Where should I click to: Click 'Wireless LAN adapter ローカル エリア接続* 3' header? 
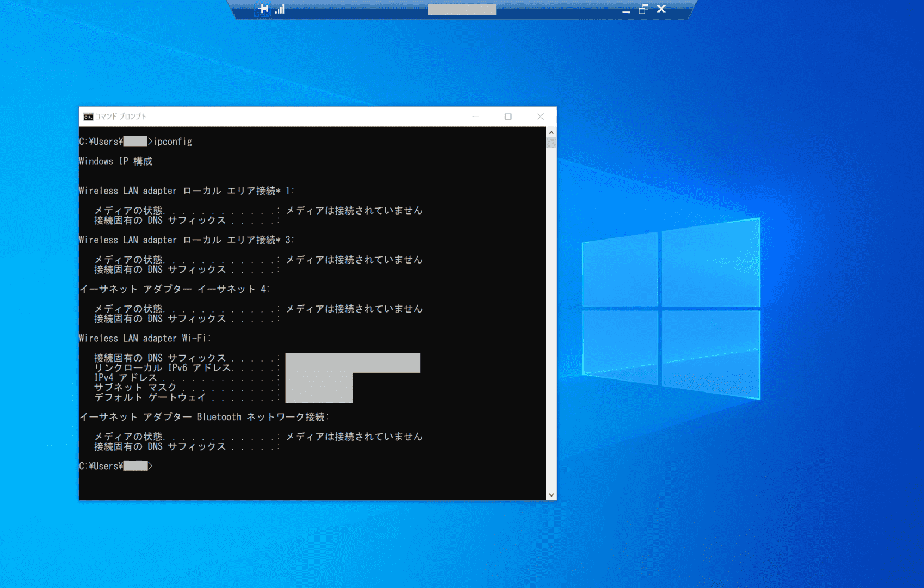[187, 240]
